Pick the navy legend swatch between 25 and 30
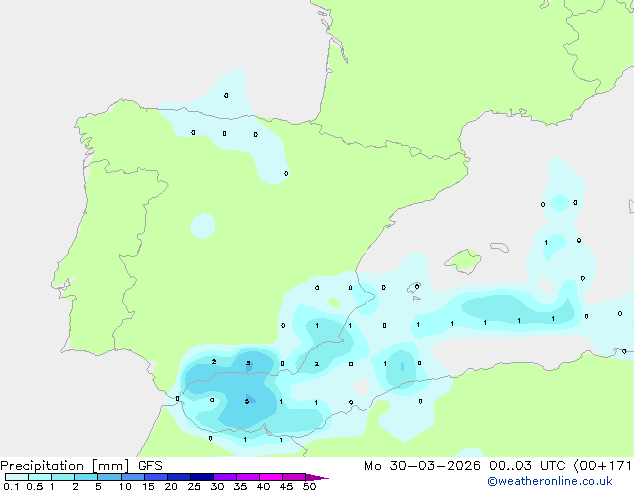 pos(202,477)
